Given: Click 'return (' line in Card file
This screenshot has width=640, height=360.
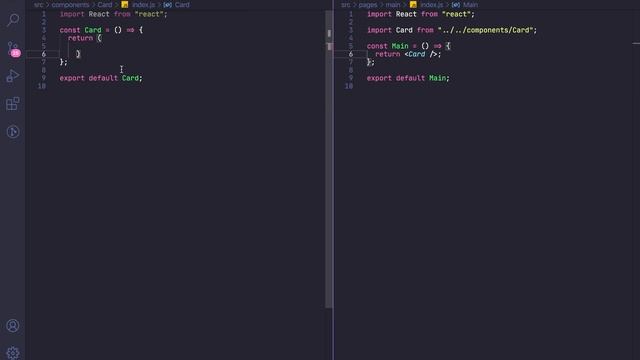Looking at the screenshot, I should click(x=84, y=38).
